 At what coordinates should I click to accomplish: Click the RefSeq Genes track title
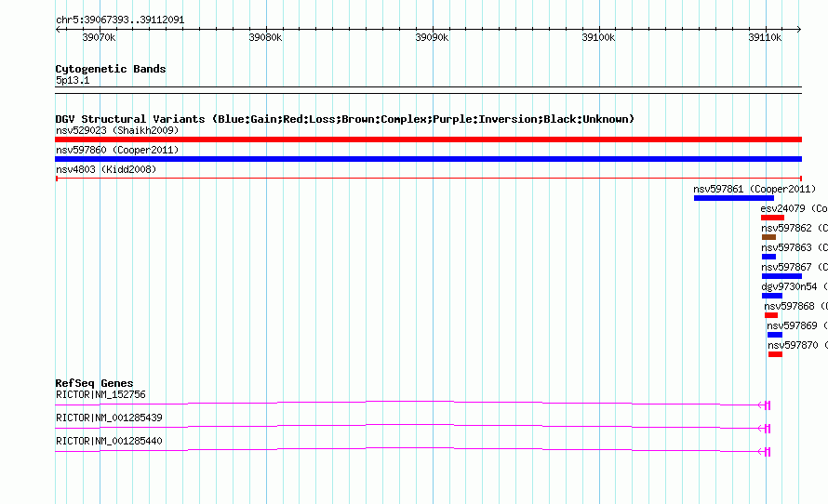click(x=94, y=384)
